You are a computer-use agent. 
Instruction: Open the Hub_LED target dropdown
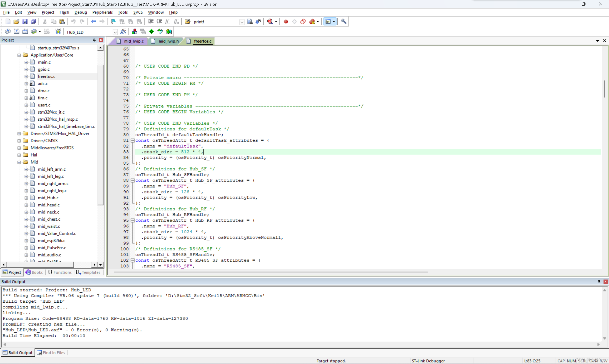[x=115, y=32]
